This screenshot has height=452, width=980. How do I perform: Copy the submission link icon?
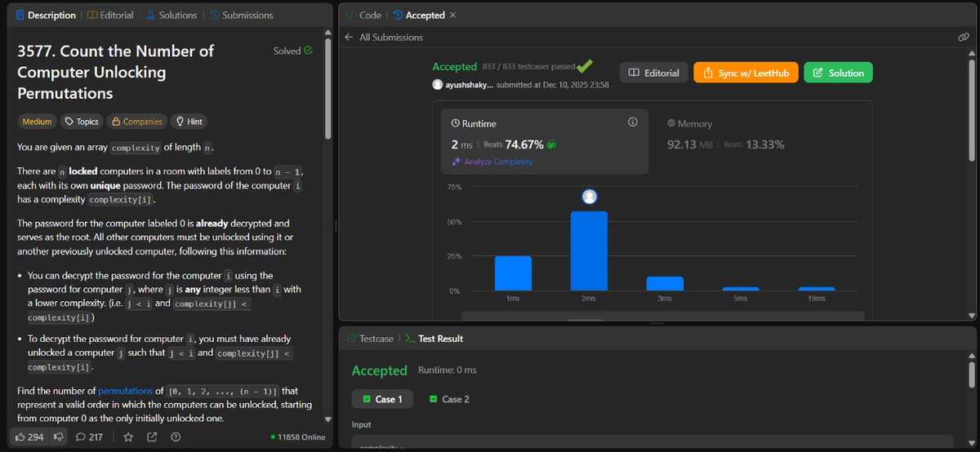(x=964, y=37)
